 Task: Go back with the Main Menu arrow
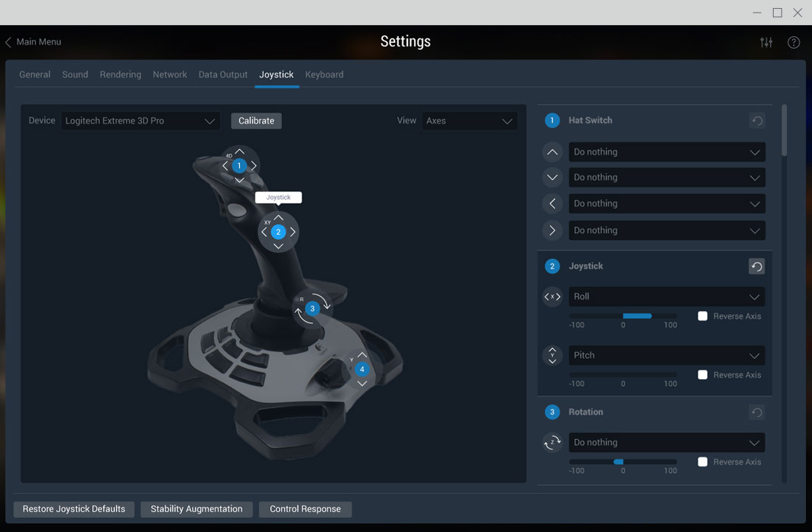[x=8, y=42]
